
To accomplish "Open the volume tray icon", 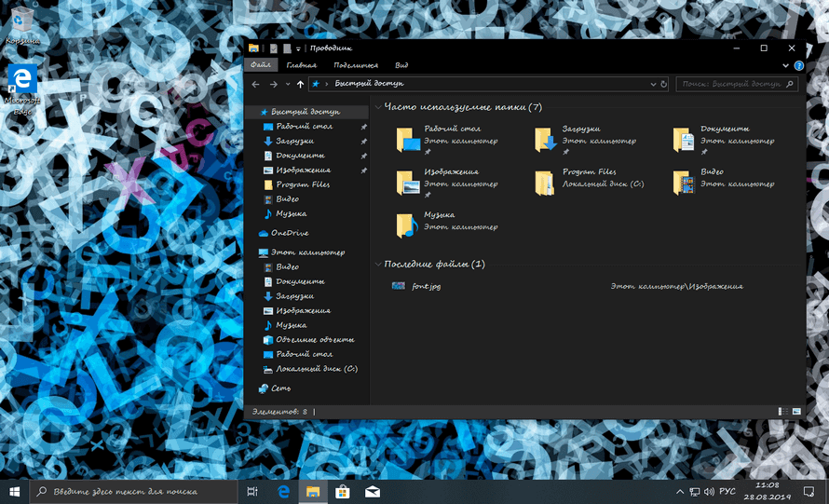I will pos(709,493).
